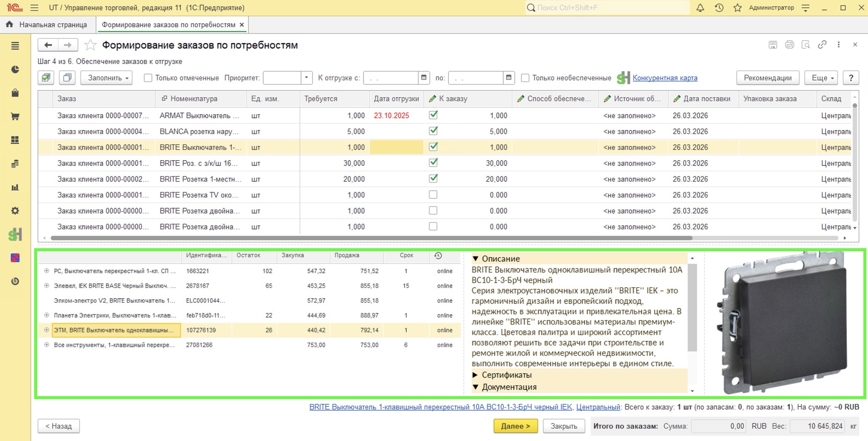Enable the 'Только отмеченные' checkbox
This screenshot has width=868, height=441.
[x=148, y=78]
